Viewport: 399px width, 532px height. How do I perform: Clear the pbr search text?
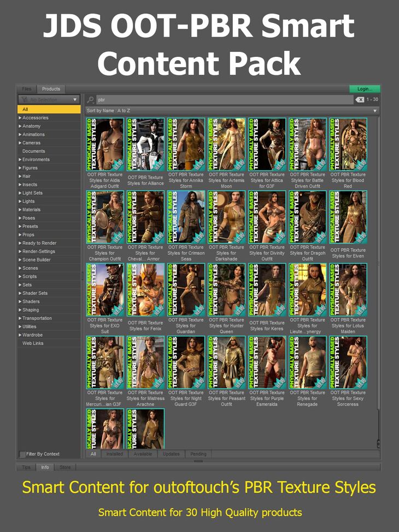point(360,100)
